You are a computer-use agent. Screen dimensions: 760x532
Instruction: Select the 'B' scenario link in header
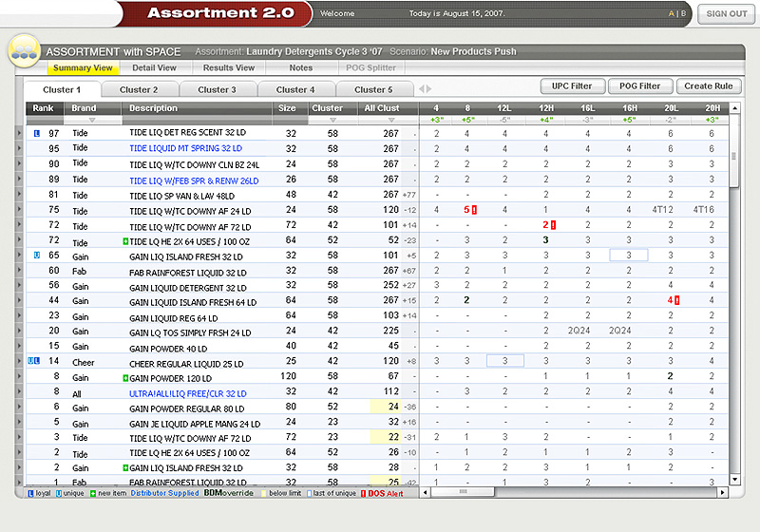pos(683,13)
